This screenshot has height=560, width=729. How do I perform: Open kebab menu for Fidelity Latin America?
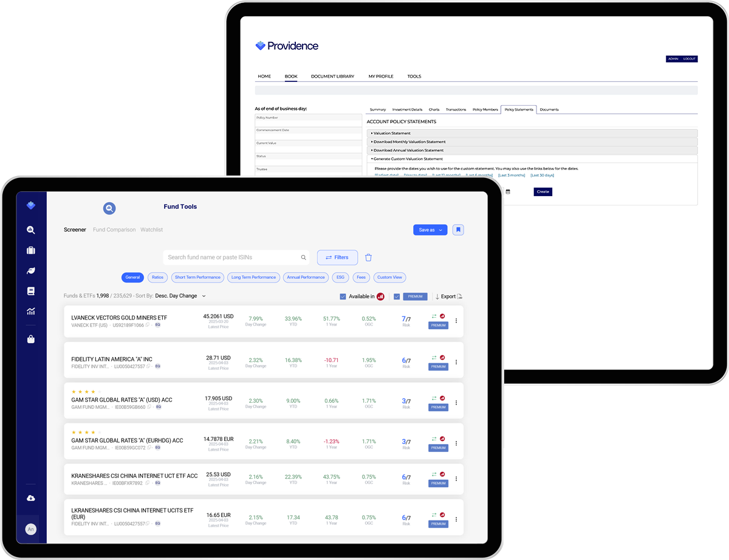(456, 362)
